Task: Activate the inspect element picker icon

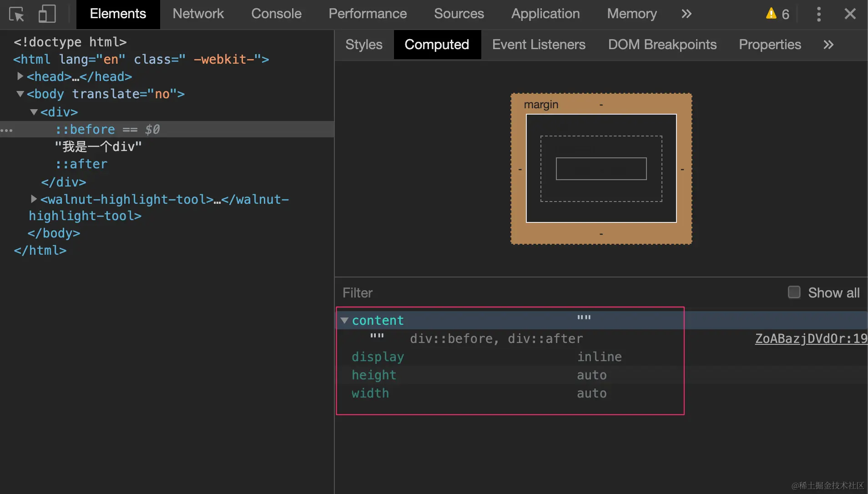Action: coord(17,14)
